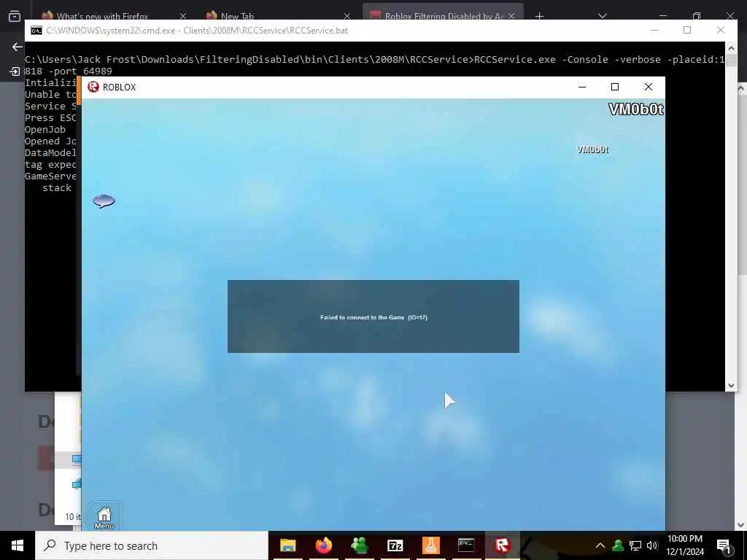Click the Roblox taskbar icon
Viewport: 747px width, 560px height.
502,545
